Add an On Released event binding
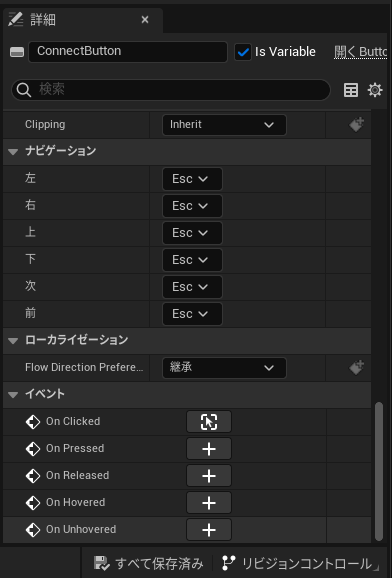This screenshot has height=578, width=392. [209, 476]
